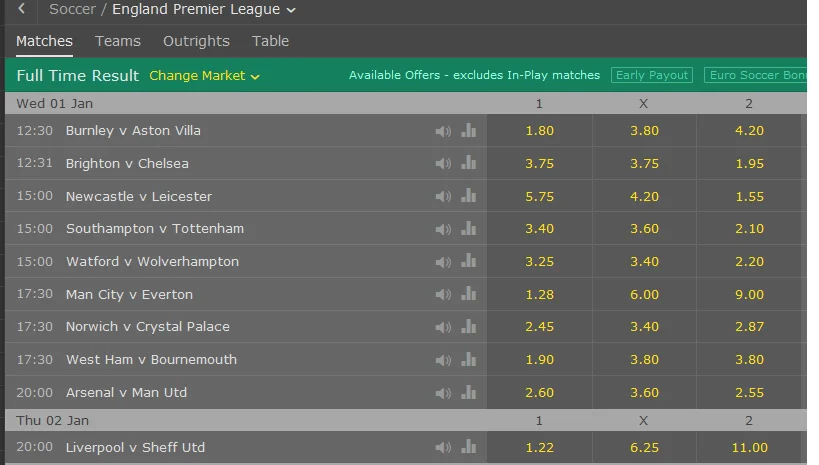The image size is (819, 465).
Task: Switch to the Teams tab
Action: 118,41
